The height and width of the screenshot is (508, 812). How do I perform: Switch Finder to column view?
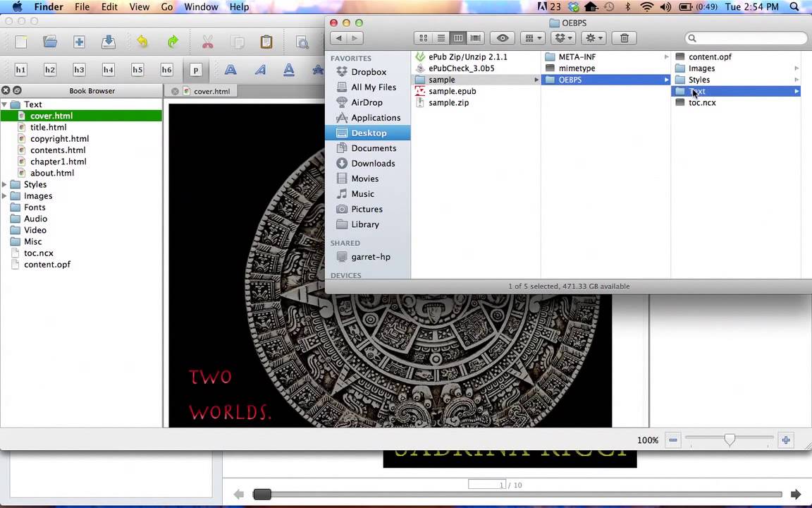(x=457, y=38)
